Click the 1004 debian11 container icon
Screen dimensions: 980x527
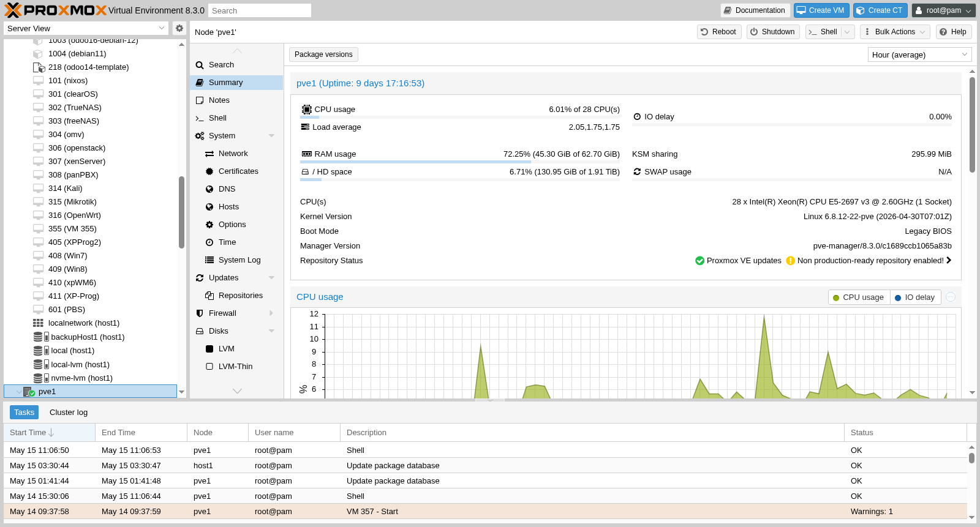[x=38, y=54]
